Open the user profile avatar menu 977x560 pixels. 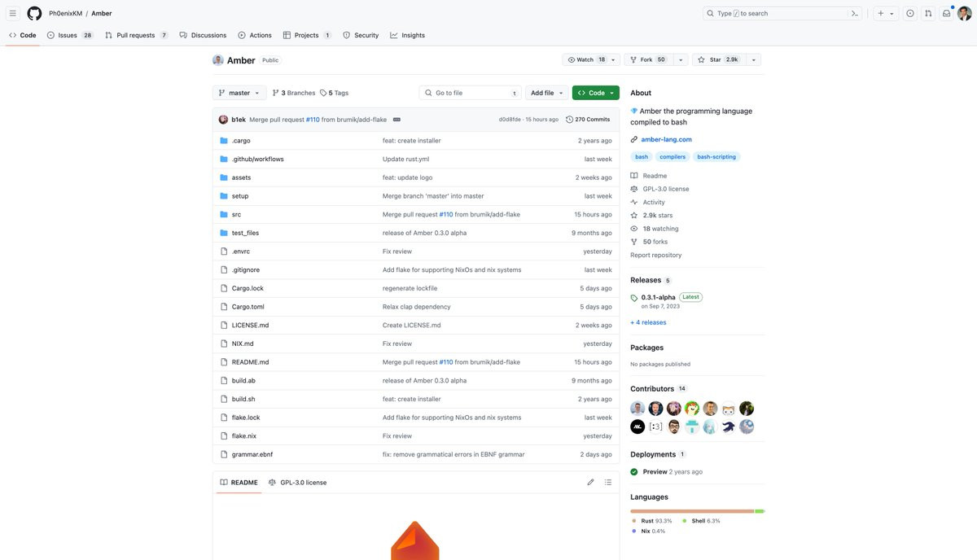(x=965, y=13)
